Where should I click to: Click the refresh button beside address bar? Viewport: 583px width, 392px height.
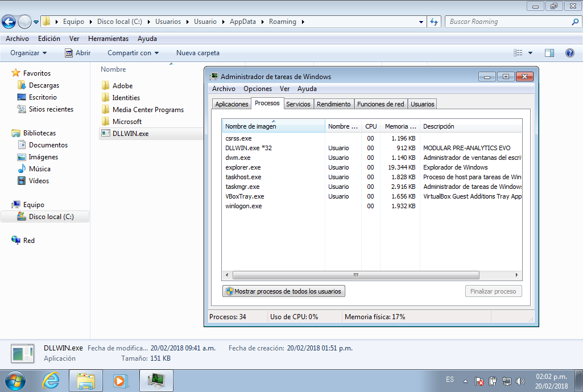pos(434,22)
